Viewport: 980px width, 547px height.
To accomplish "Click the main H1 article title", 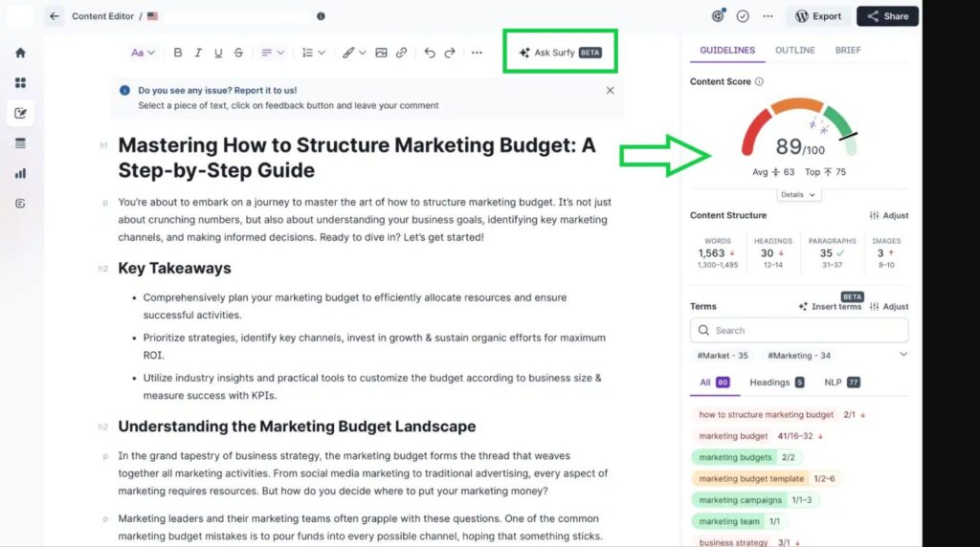I will pyautogui.click(x=357, y=158).
